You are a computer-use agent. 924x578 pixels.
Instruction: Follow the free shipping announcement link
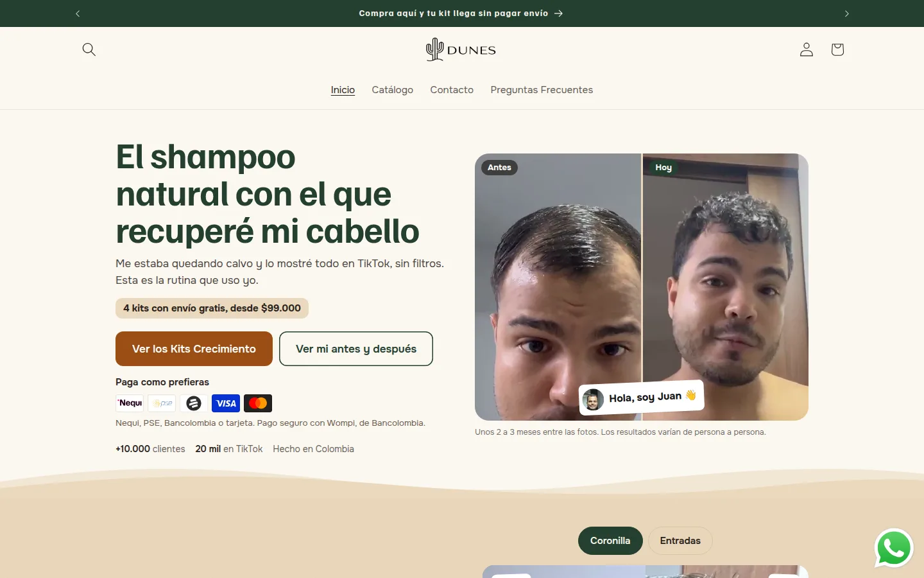click(461, 13)
